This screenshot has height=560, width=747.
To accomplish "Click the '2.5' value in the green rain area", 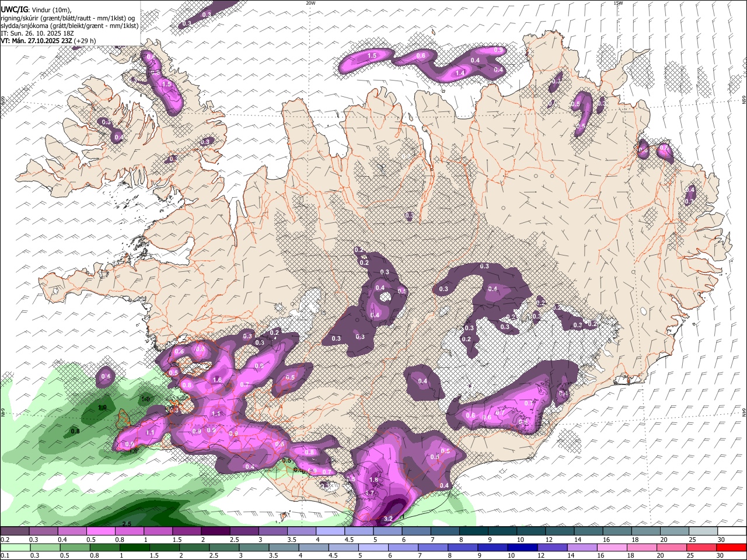I will tap(126, 524).
